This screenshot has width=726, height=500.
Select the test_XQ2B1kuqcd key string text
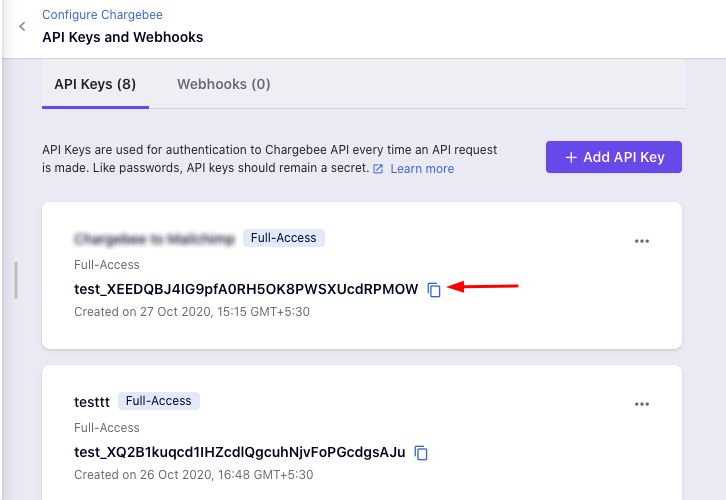tap(240, 453)
